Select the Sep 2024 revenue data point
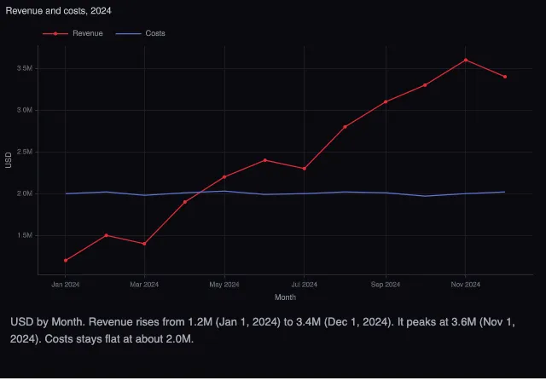Viewport: 546px width, 392px height. [386, 102]
